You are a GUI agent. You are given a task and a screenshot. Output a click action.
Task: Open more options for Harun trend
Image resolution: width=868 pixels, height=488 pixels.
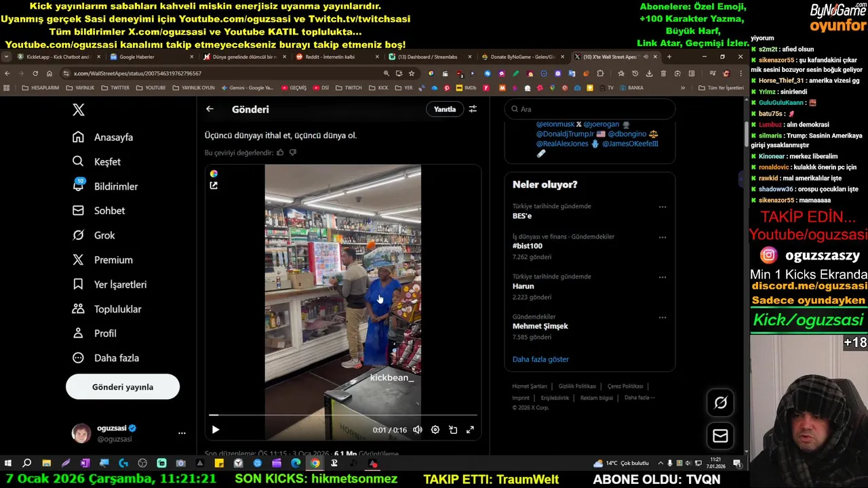663,277
